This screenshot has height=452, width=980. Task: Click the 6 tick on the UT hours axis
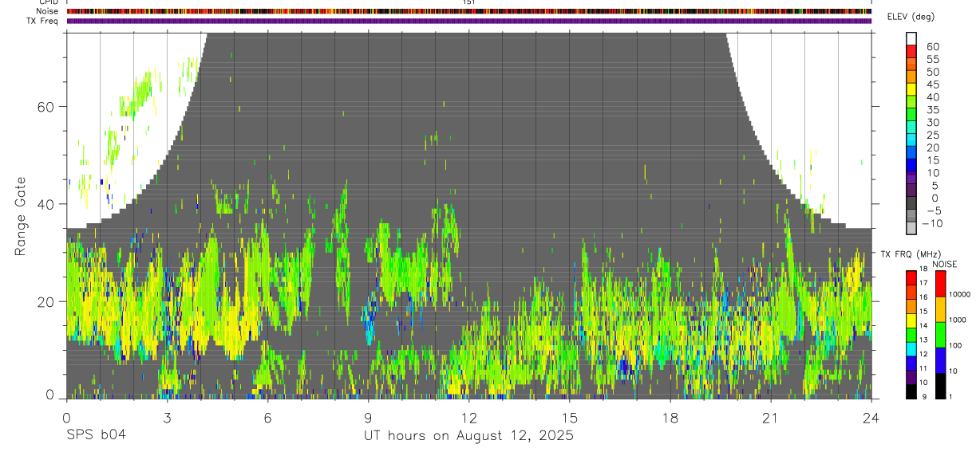pyautogui.click(x=267, y=418)
